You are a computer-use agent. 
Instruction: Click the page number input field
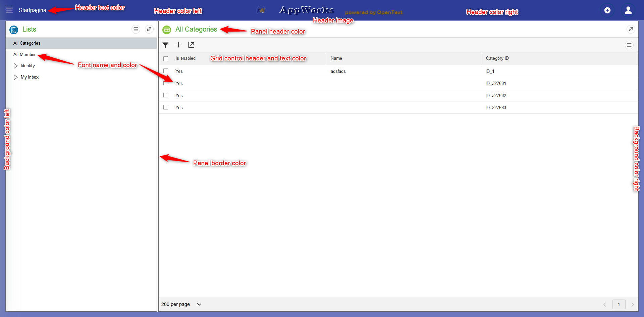(619, 305)
